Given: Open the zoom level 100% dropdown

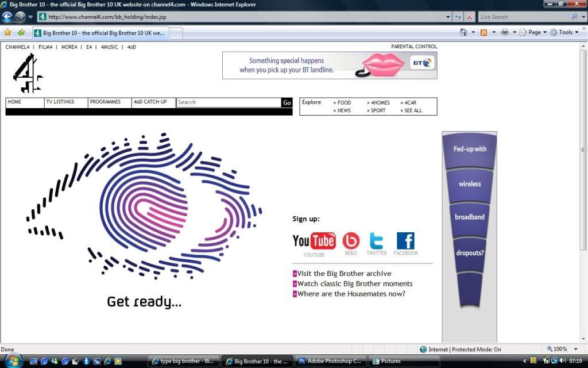Looking at the screenshot, I should [575, 349].
